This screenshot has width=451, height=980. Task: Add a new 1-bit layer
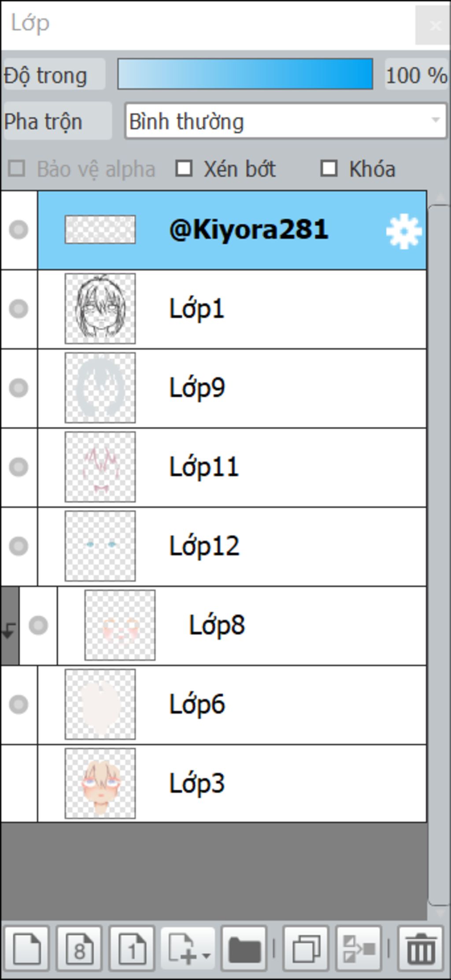pos(132,948)
